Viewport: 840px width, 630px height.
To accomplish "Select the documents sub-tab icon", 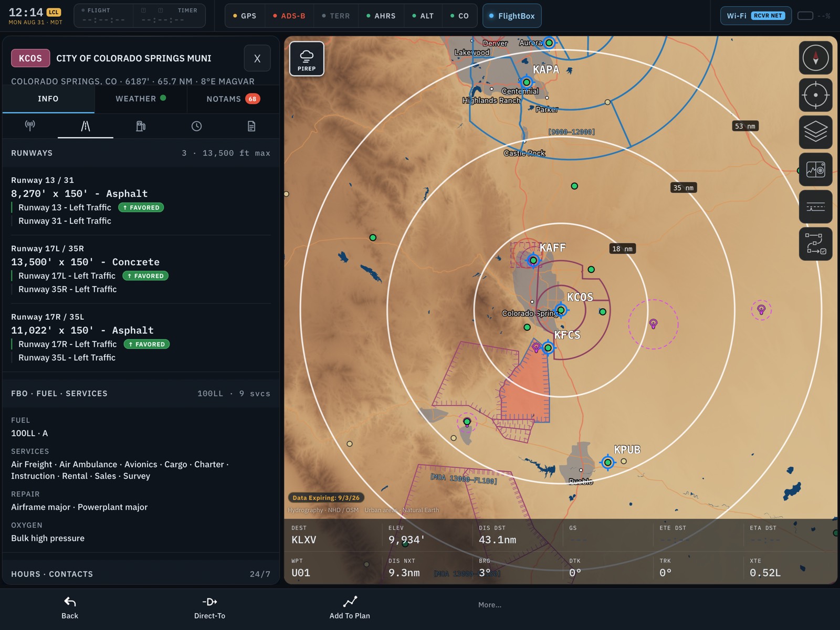I will click(251, 126).
